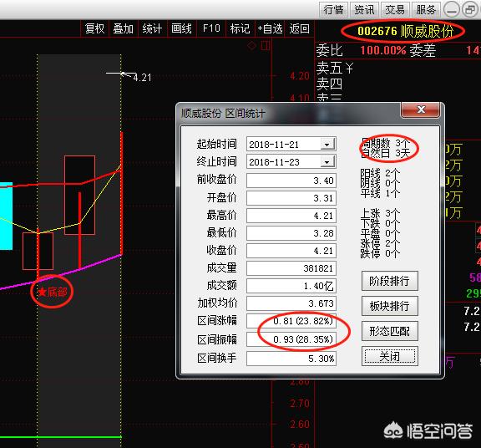The width and height of the screenshot is (481, 448).
Task: Click the 4.21 high price label on chart
Action: pos(142,78)
